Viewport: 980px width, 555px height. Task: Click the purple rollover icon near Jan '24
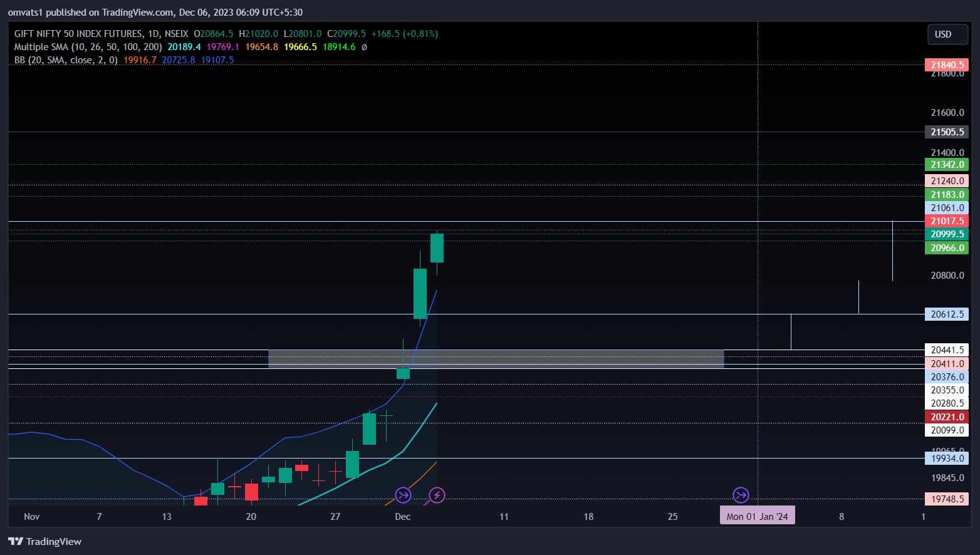tap(741, 495)
